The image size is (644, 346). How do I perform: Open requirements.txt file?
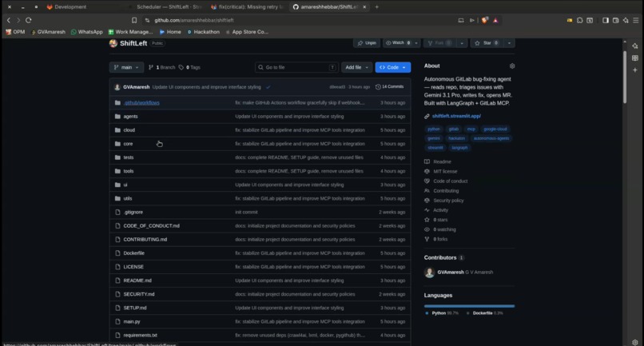141,336
